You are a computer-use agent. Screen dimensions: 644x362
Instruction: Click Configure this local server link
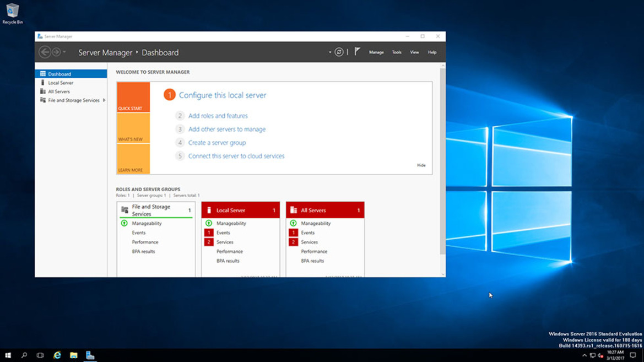(x=223, y=95)
